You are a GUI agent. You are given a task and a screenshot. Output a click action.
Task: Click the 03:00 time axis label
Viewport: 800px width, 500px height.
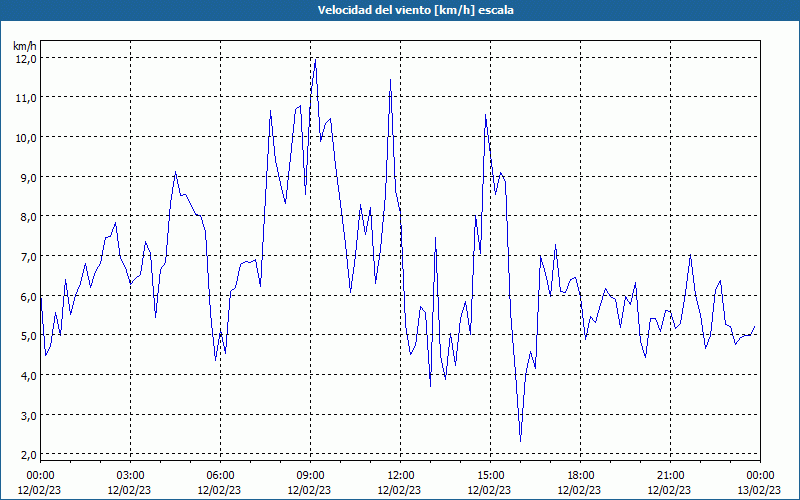pyautogui.click(x=130, y=476)
